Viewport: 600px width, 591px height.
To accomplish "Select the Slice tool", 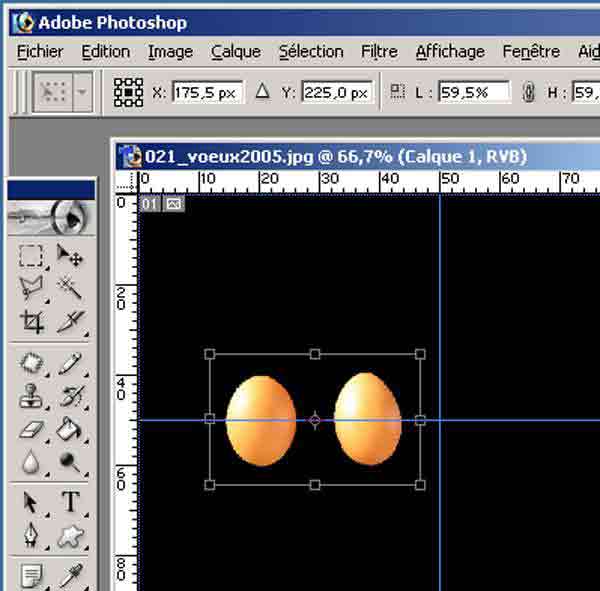I will 70,322.
